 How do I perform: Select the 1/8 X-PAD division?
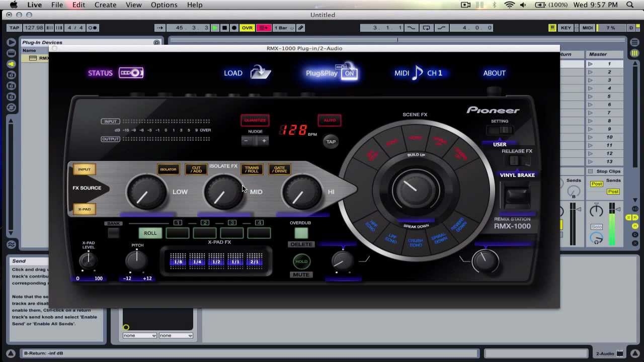178,261
